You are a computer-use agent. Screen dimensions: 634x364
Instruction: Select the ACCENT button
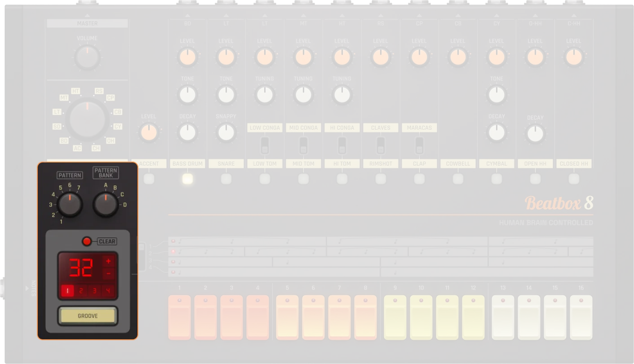[149, 179]
